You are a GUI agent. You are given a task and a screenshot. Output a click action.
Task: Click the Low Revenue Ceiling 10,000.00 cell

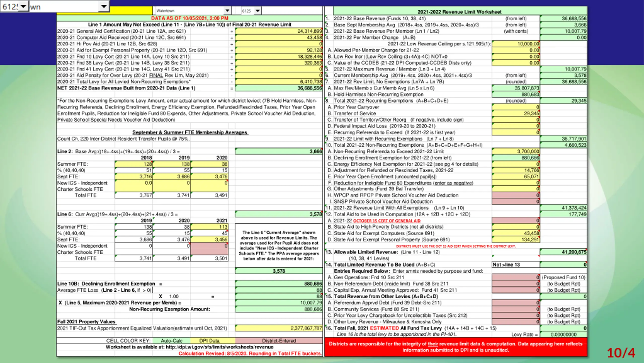[x=516, y=44]
